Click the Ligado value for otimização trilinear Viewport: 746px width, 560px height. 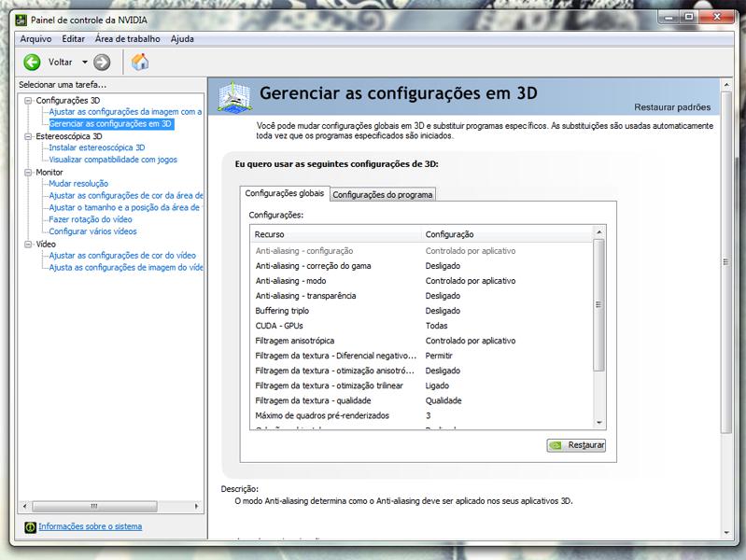[x=437, y=385]
